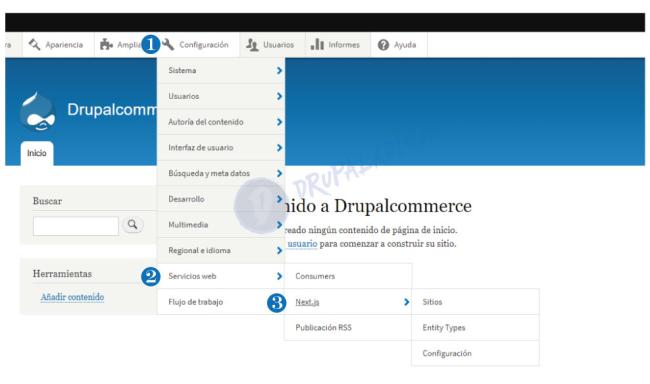Choose Desarrollo menu entry

pyautogui.click(x=221, y=199)
